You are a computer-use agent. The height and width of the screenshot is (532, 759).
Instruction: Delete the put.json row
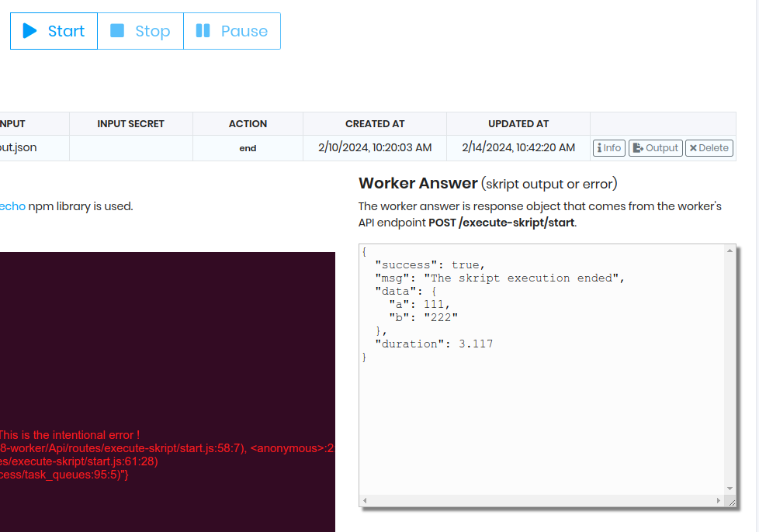point(709,148)
